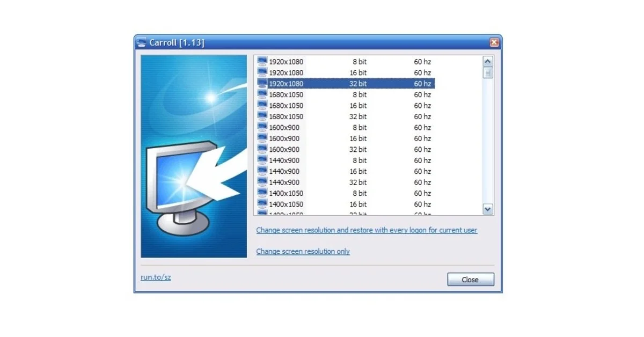Click monitor icon for 1440x900 16 bit
Viewport: 644px width, 337px height.
(262, 171)
